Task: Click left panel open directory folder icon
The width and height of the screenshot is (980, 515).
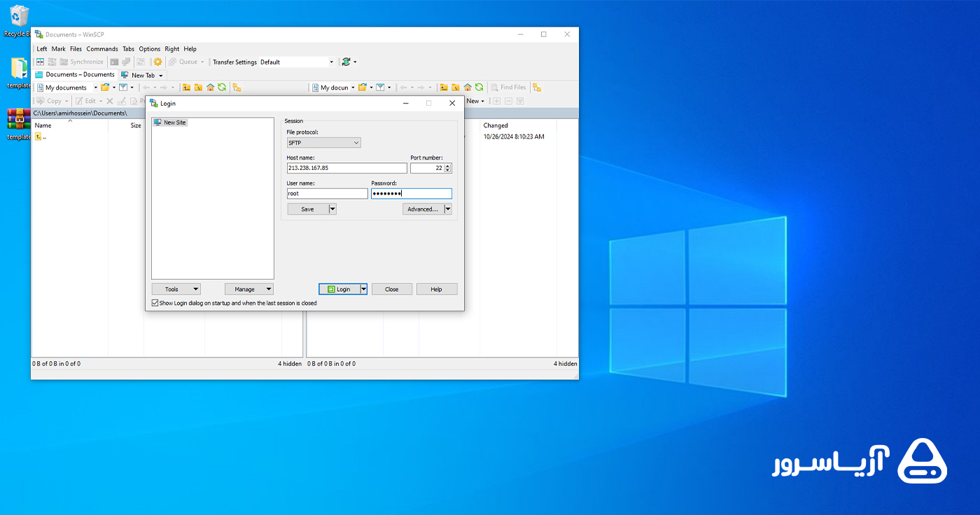Action: pyautogui.click(x=105, y=87)
